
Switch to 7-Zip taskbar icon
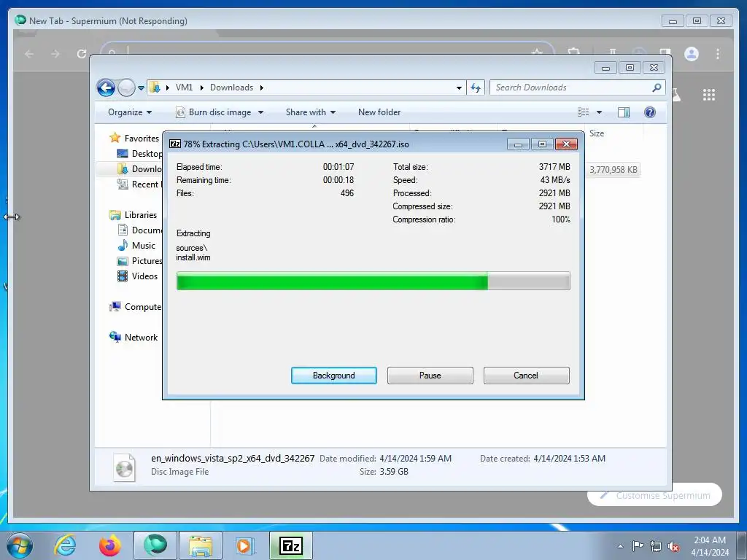pos(291,545)
